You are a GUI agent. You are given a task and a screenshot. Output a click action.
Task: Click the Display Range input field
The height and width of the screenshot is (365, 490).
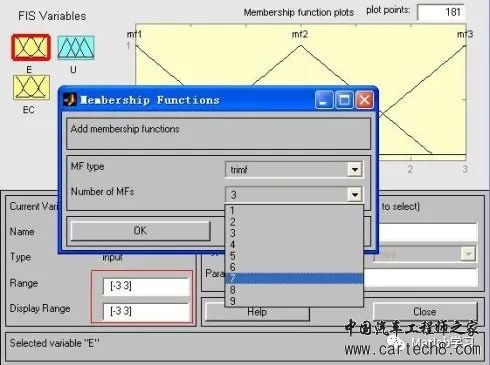point(146,311)
